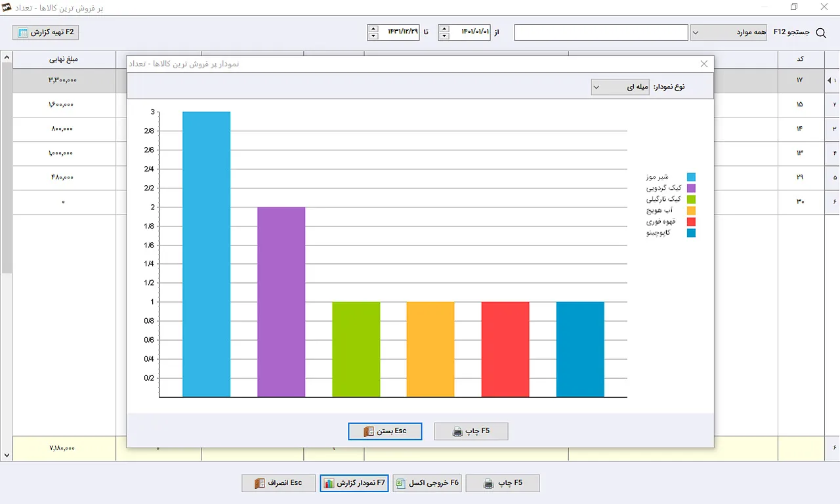Click the total sum cell ۷,۱۸۰,۰۰۰
Viewport: 840px width, 504px height.
tap(64, 448)
